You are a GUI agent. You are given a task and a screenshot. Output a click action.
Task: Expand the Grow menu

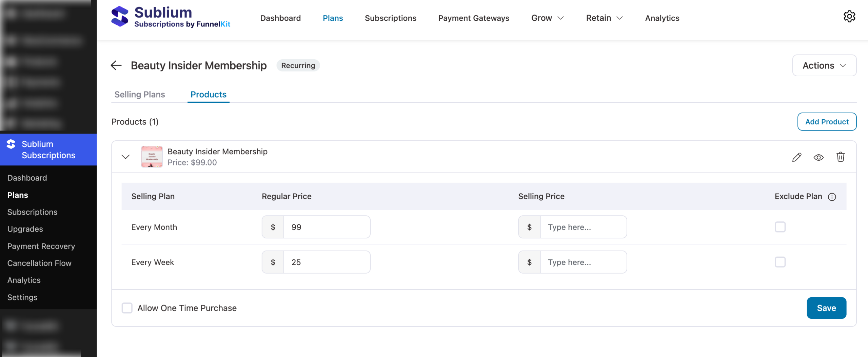[x=546, y=18]
